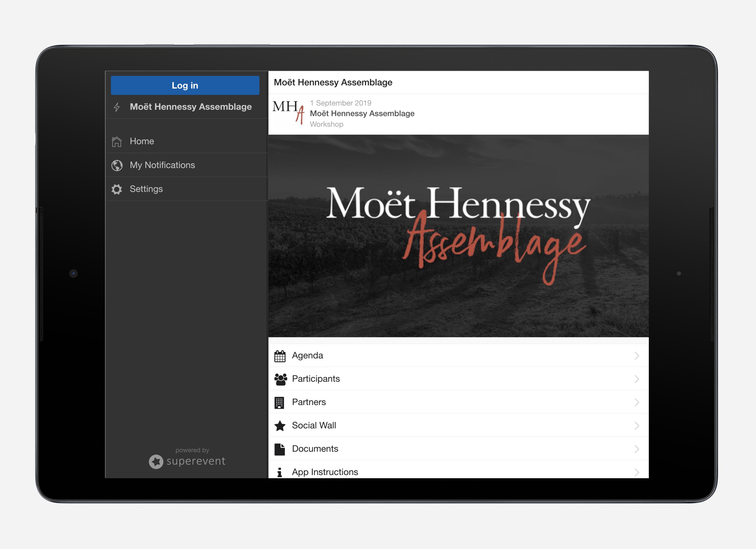Expand App Instructions via its chevron
This screenshot has width=756, height=549.
click(x=636, y=472)
